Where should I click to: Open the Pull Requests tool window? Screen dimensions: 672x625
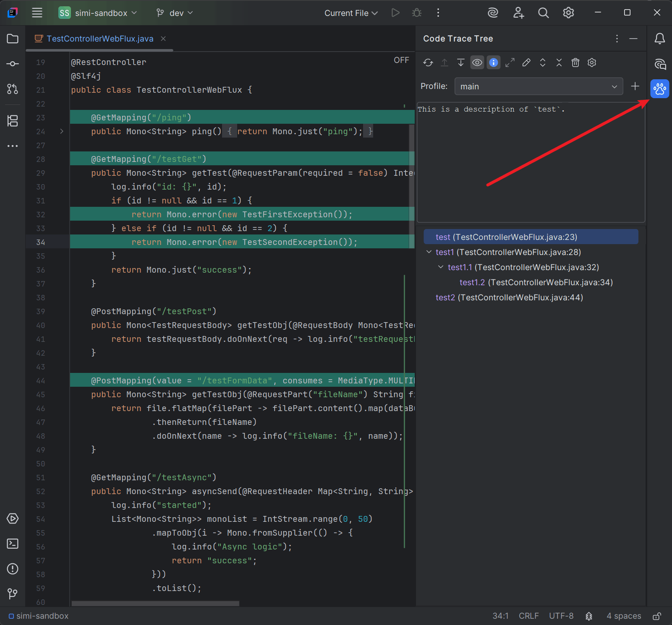(x=13, y=89)
